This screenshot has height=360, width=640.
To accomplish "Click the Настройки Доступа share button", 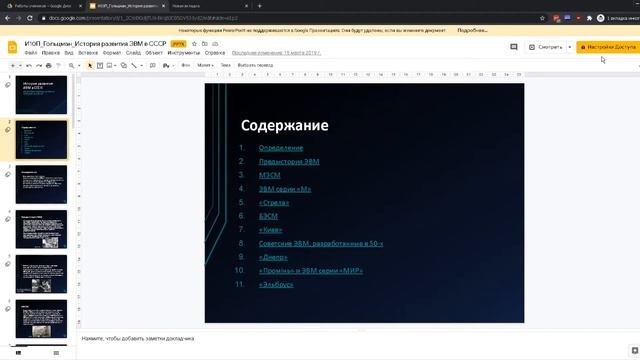I will [608, 47].
